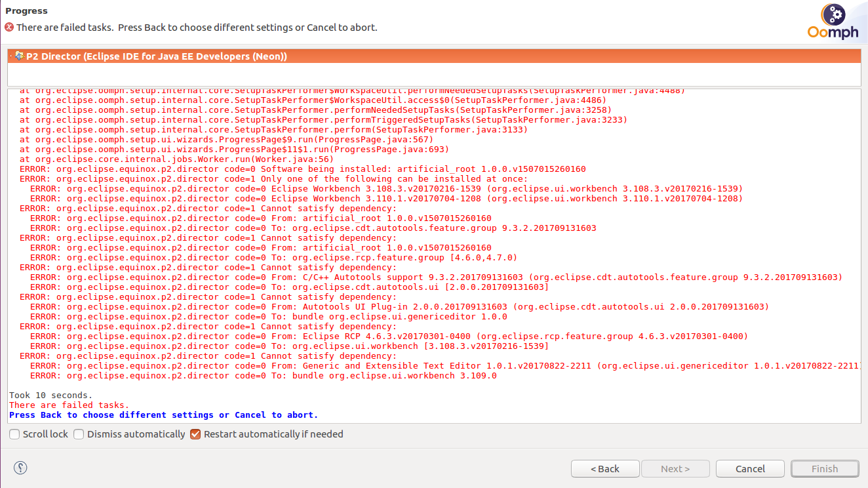Click the red failed tasks error icon

tap(9, 28)
